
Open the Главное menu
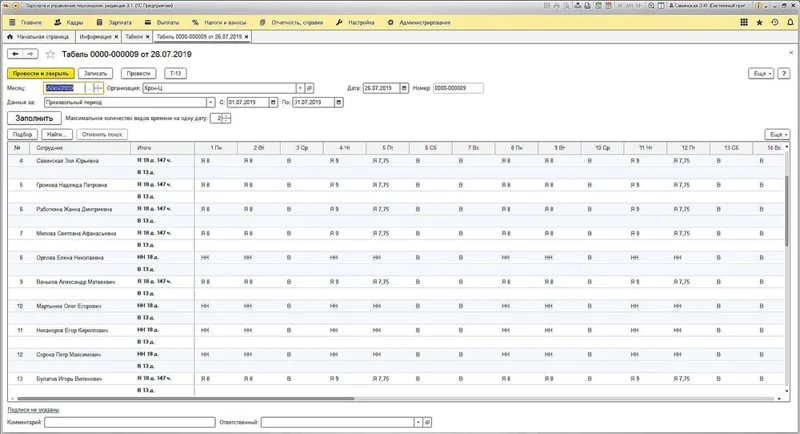[x=26, y=22]
